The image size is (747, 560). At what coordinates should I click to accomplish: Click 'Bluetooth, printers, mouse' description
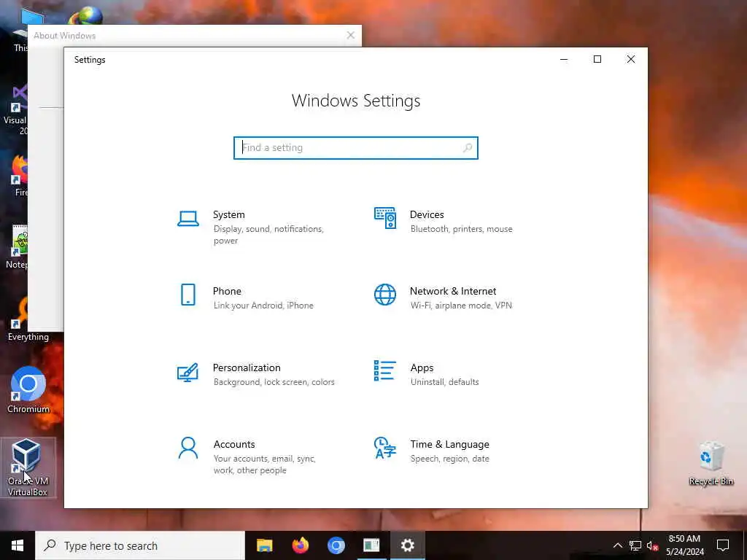click(x=462, y=229)
